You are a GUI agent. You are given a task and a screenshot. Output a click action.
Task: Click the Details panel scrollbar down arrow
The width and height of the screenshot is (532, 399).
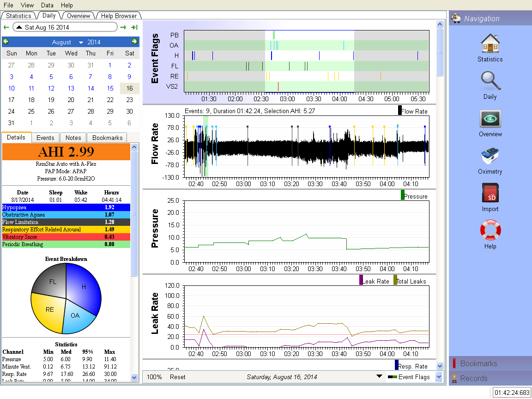(134, 377)
